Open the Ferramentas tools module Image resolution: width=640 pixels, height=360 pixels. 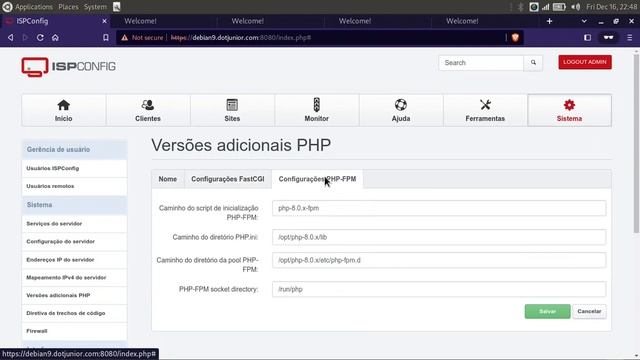click(x=485, y=110)
